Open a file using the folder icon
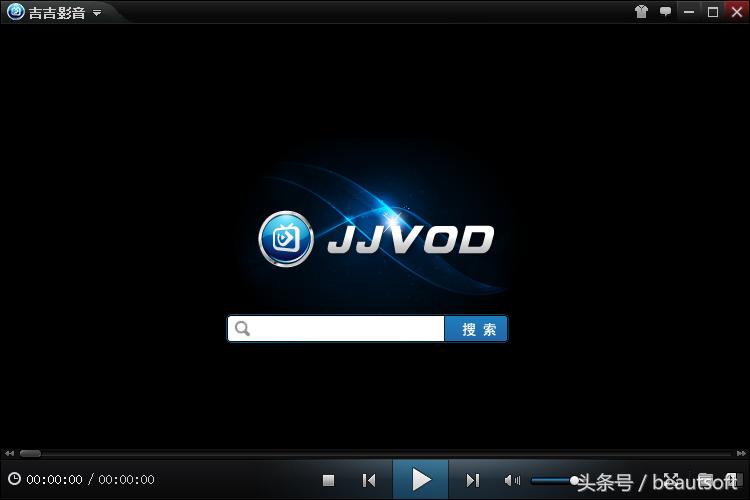This screenshot has width=750, height=500. tap(705, 479)
